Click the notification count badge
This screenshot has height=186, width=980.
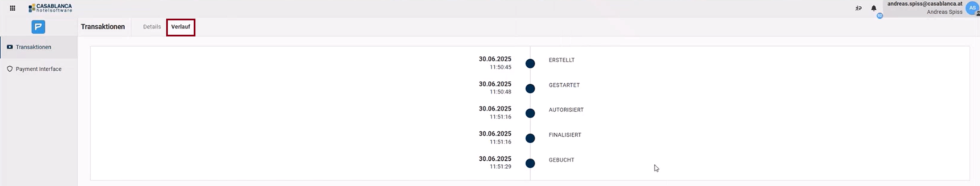coord(880,16)
